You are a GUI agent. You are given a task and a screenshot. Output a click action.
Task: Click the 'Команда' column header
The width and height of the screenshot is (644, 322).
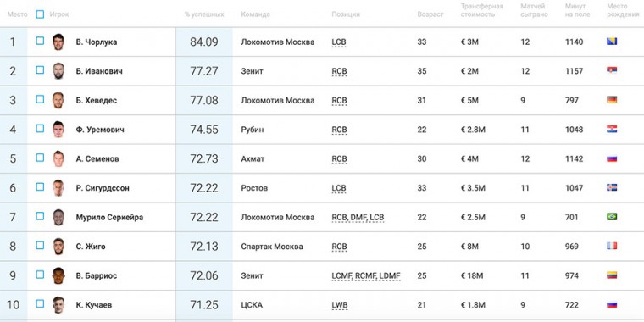255,14
